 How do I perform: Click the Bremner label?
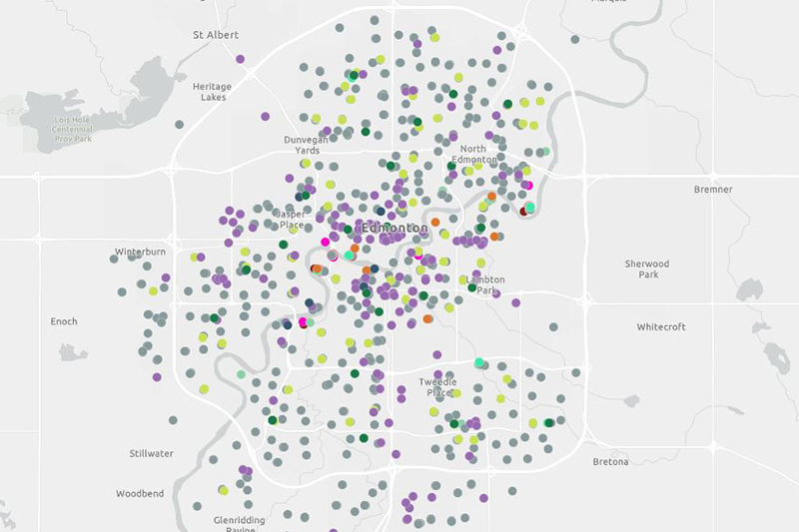(713, 189)
